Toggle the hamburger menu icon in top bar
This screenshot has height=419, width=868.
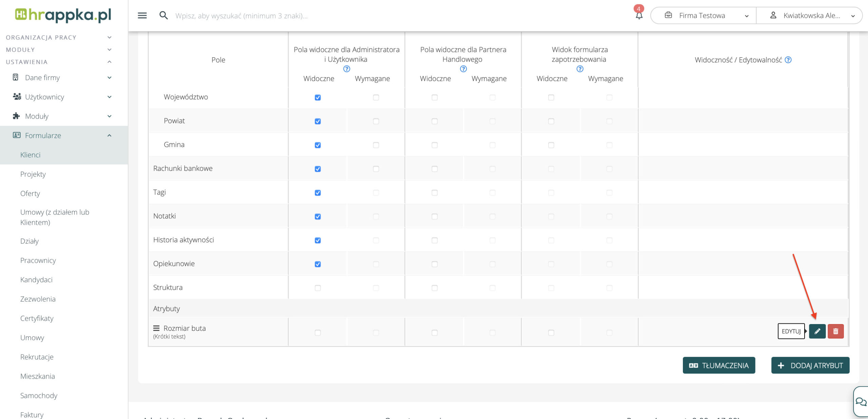pos(142,16)
